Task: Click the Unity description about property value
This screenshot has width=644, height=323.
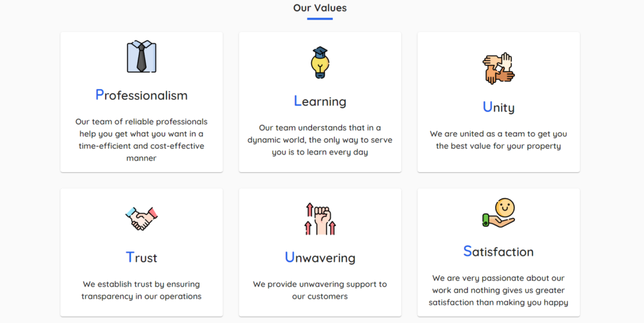Action: 499,140
